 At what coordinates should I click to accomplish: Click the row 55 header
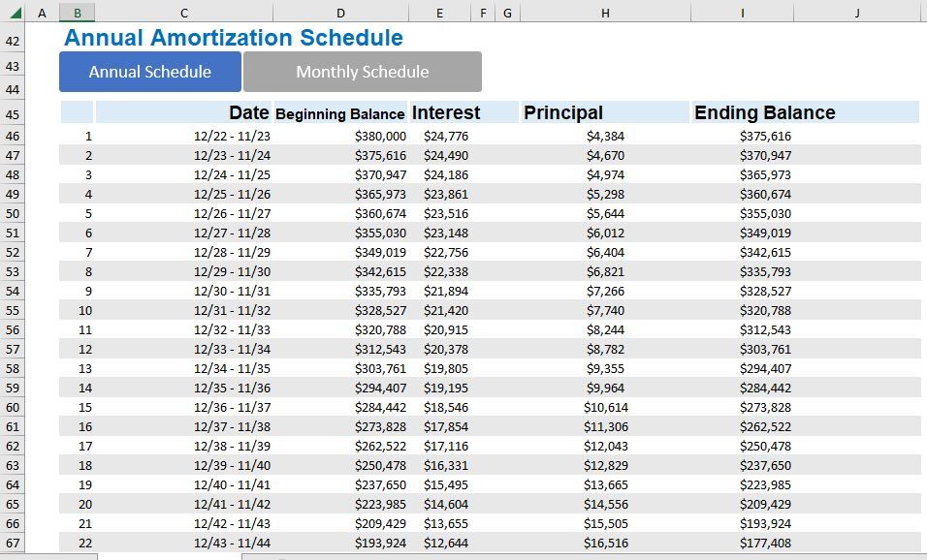pos(13,311)
